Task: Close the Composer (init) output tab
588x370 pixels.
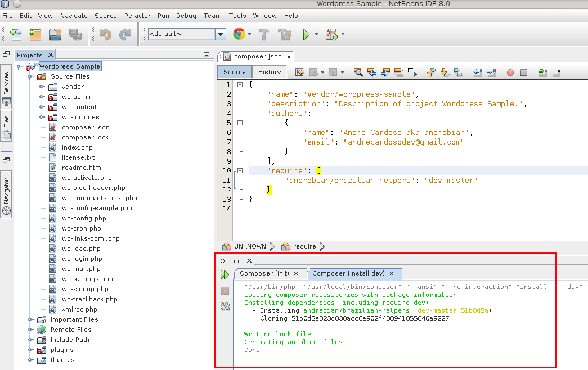Action: tap(296, 274)
